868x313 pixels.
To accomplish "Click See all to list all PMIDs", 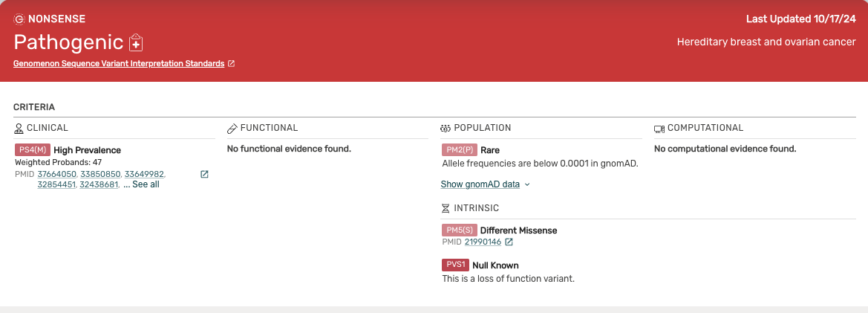I will pyautogui.click(x=146, y=184).
